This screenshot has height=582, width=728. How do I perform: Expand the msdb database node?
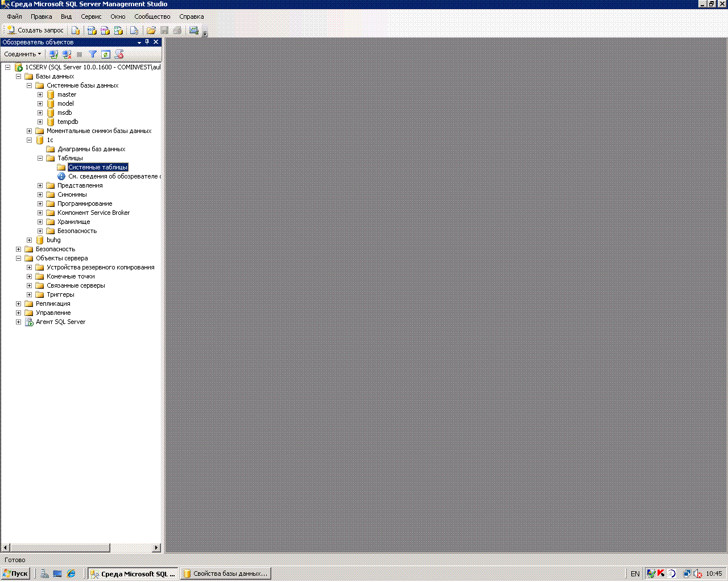click(40, 113)
